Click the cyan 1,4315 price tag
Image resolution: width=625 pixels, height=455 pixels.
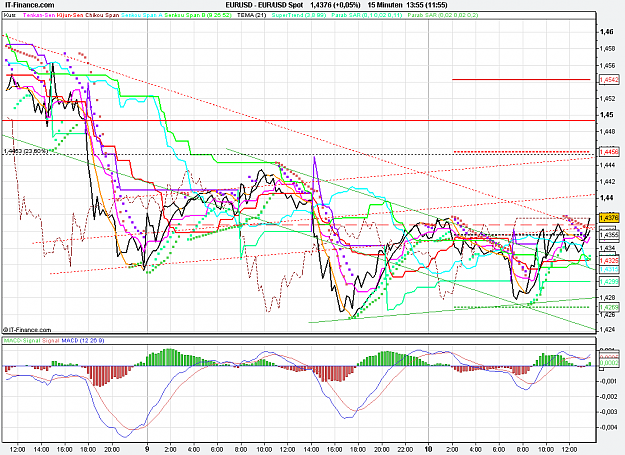point(609,269)
